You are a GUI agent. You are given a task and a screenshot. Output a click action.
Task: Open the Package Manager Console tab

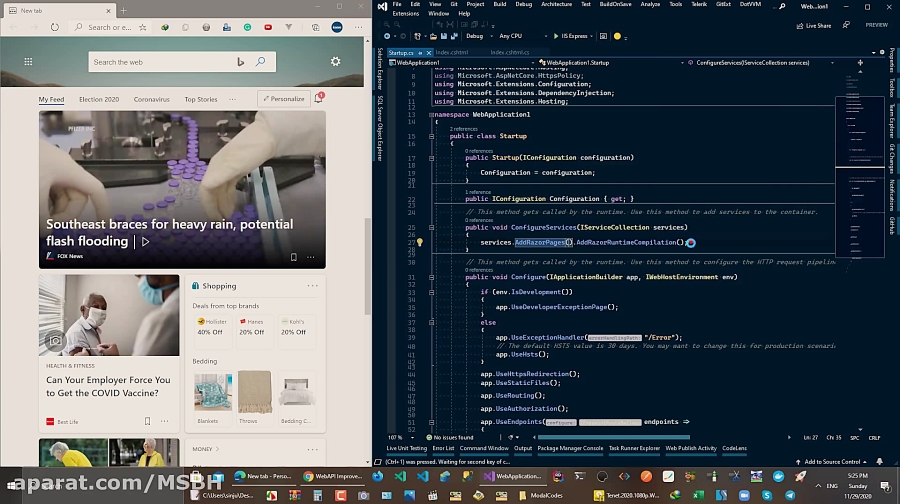(570, 448)
